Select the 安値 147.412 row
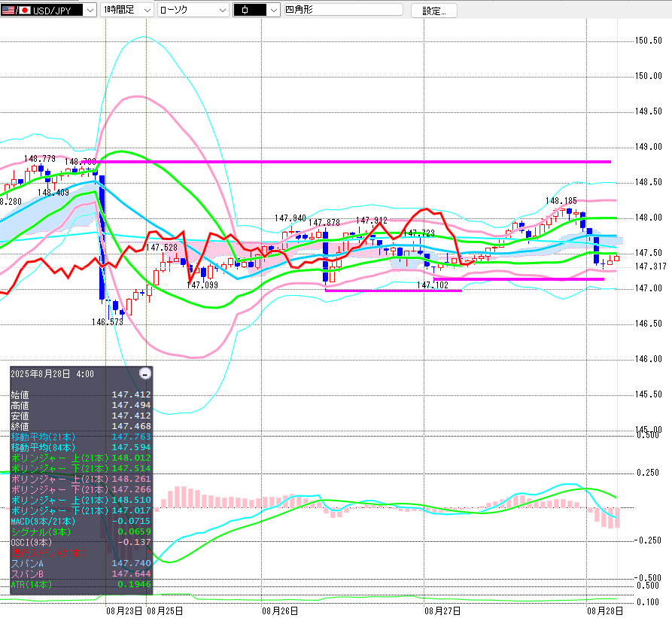Image resolution: width=672 pixels, height=618 pixels. click(x=81, y=416)
